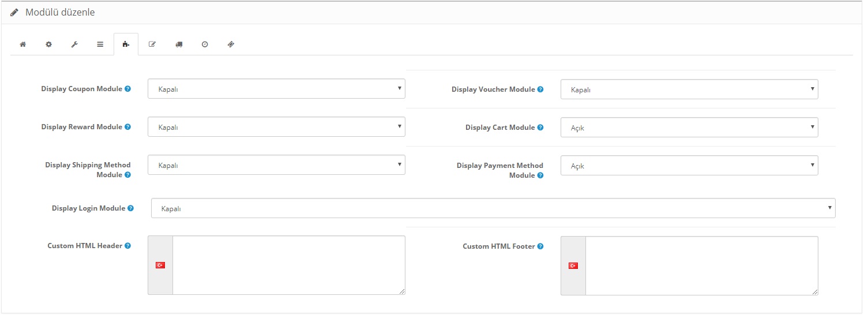Click into the Custom HTML Header textarea
Image resolution: width=868 pixels, height=322 pixels.
(289, 265)
